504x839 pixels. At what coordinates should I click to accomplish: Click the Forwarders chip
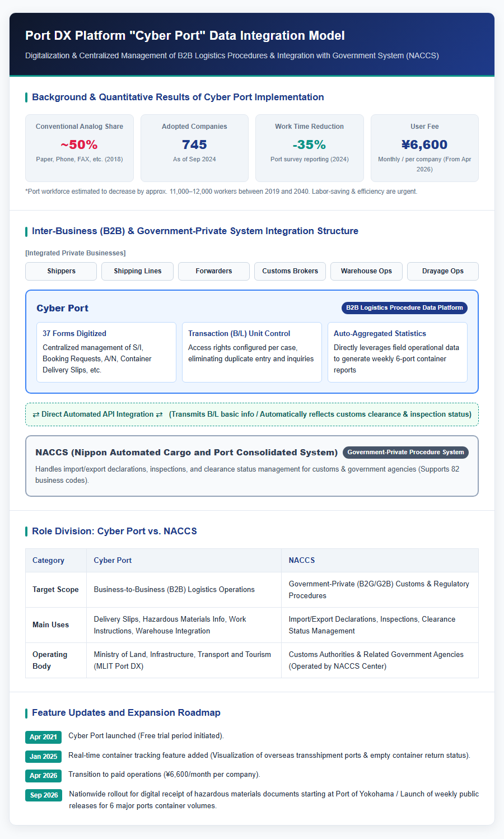tap(214, 271)
